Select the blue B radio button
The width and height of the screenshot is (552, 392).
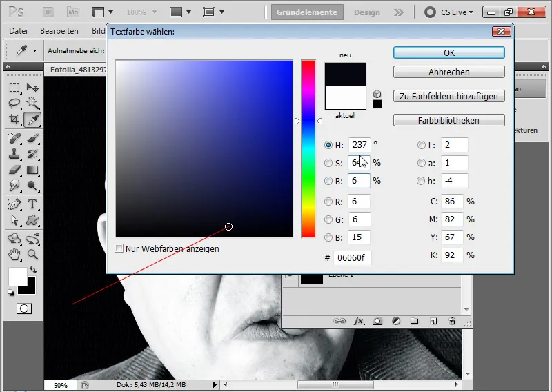[x=328, y=237]
